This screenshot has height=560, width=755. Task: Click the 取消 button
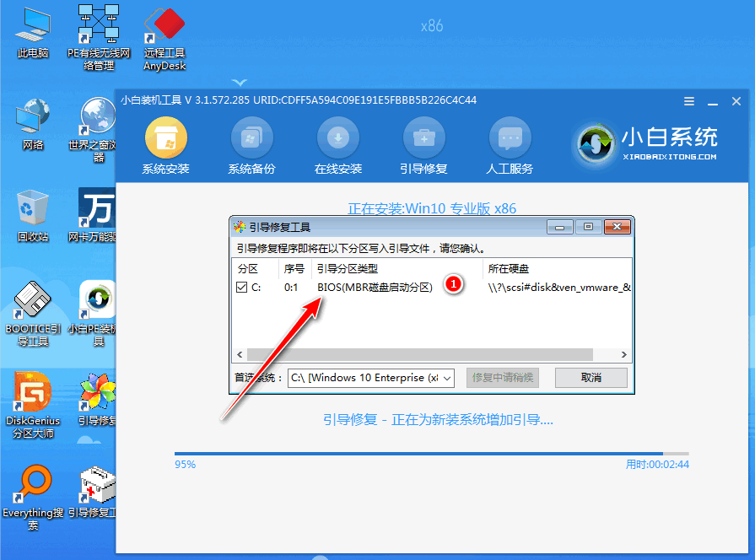591,378
